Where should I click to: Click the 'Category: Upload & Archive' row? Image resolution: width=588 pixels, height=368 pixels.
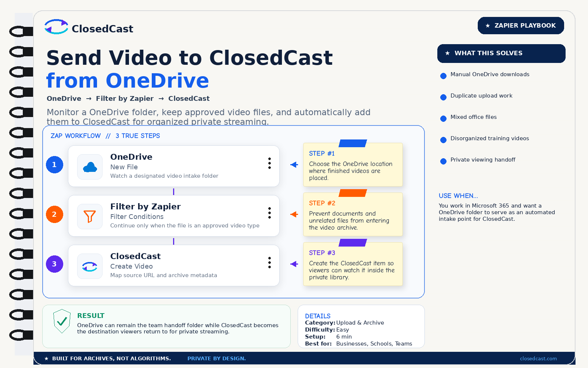click(x=345, y=323)
